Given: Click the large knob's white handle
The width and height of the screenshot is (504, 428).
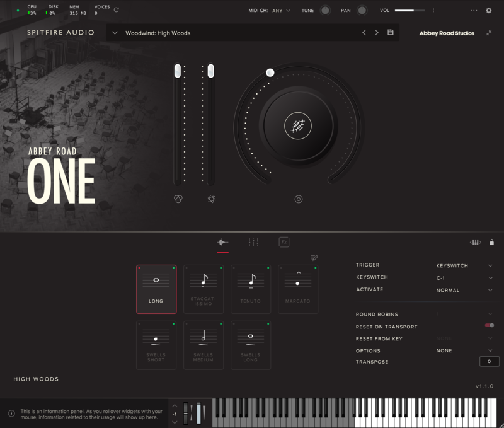Looking at the screenshot, I should click(270, 72).
